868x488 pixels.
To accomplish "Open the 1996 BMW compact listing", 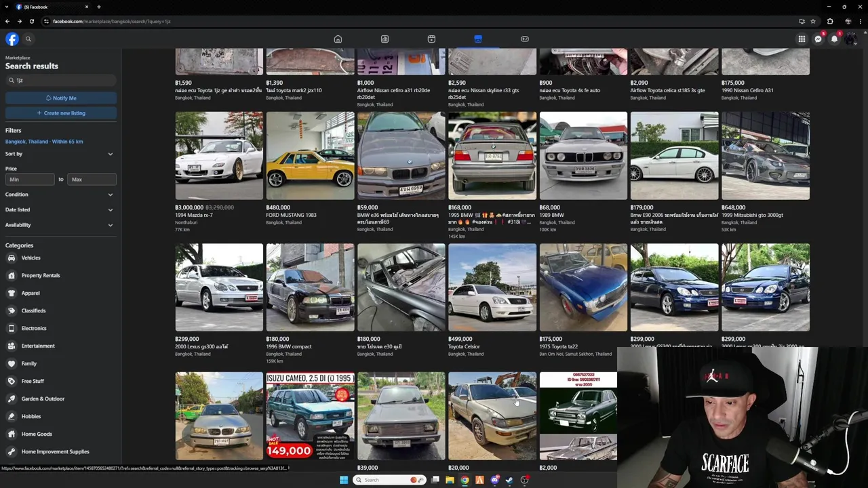I will coord(310,287).
